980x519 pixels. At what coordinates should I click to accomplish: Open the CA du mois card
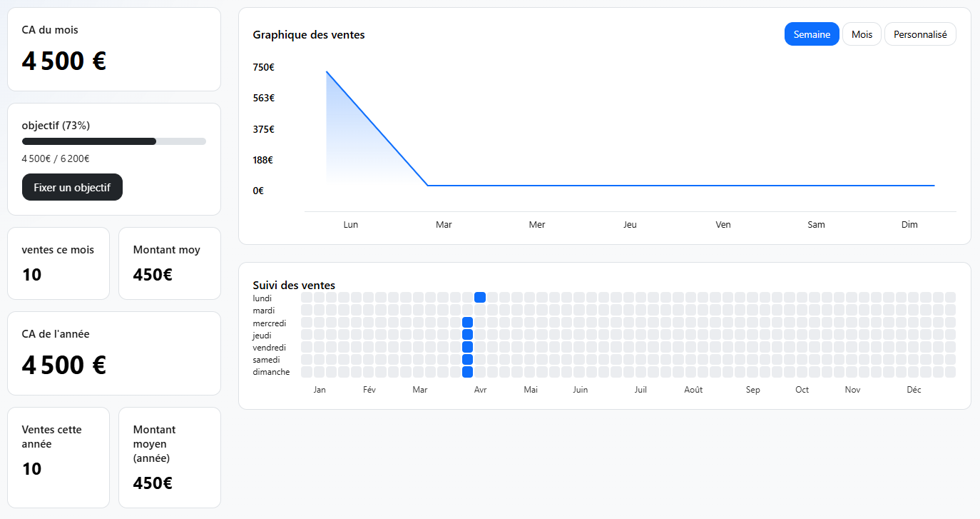click(114, 49)
